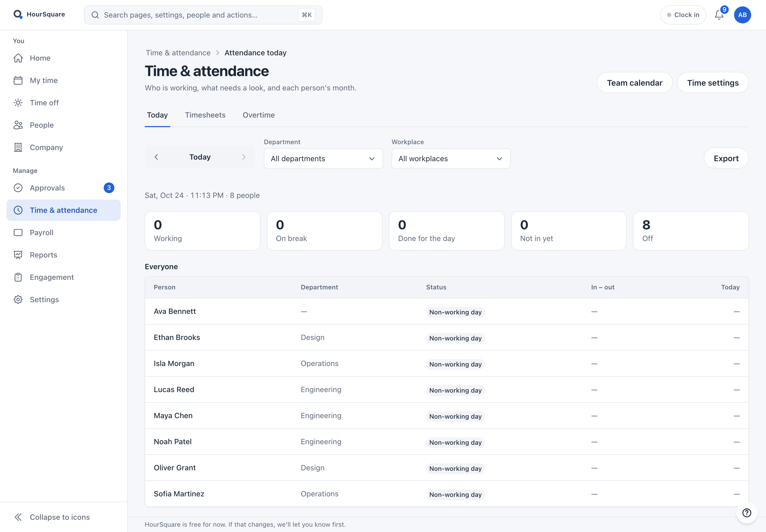The width and height of the screenshot is (766, 532).
Task: Click the Off count card
Action: click(x=691, y=231)
